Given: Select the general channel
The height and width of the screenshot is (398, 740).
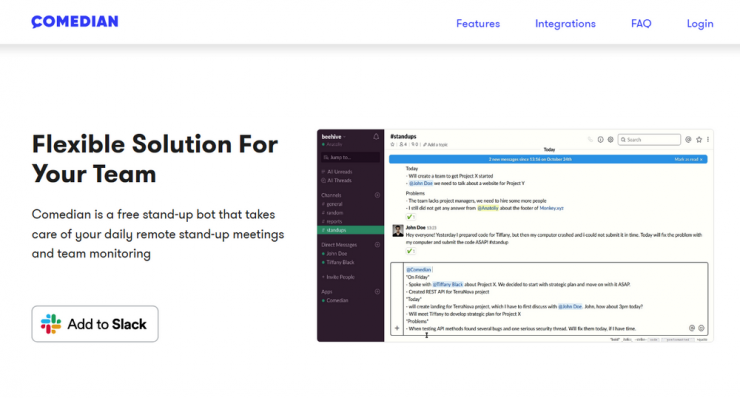Looking at the screenshot, I should (x=332, y=204).
